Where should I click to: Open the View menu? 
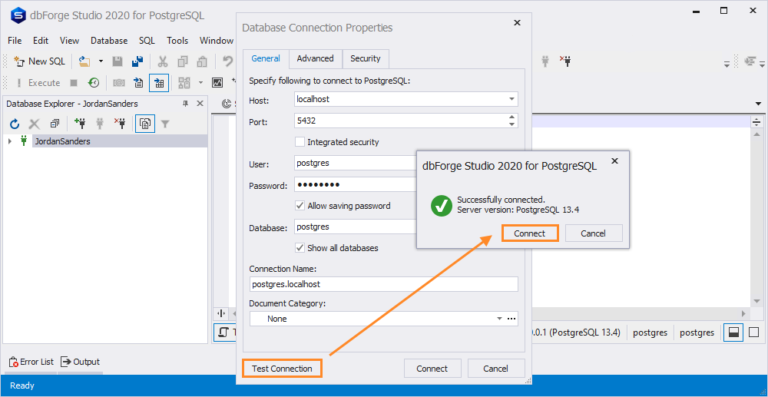pos(70,41)
